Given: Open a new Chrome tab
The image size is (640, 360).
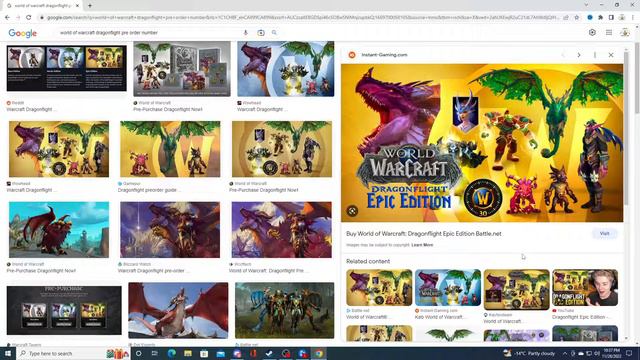Looking at the screenshot, I should pos(90,6).
